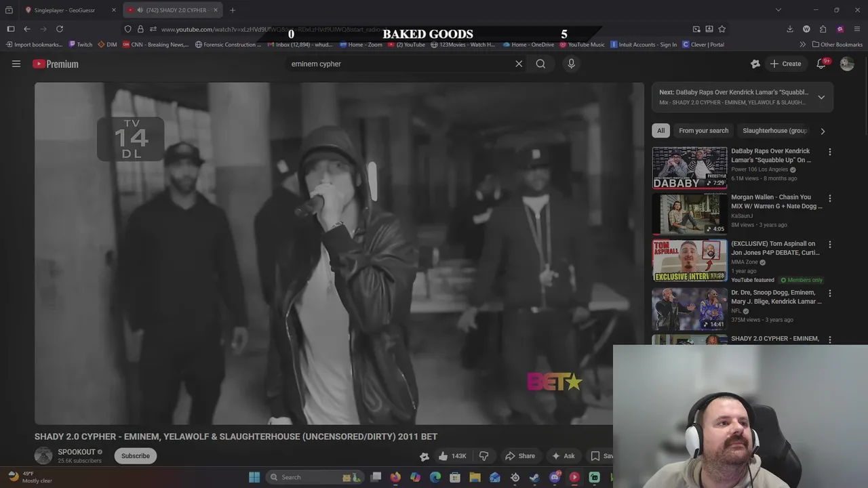Open SPOOKOUT channel name link
The image size is (868, 488).
[77, 452]
